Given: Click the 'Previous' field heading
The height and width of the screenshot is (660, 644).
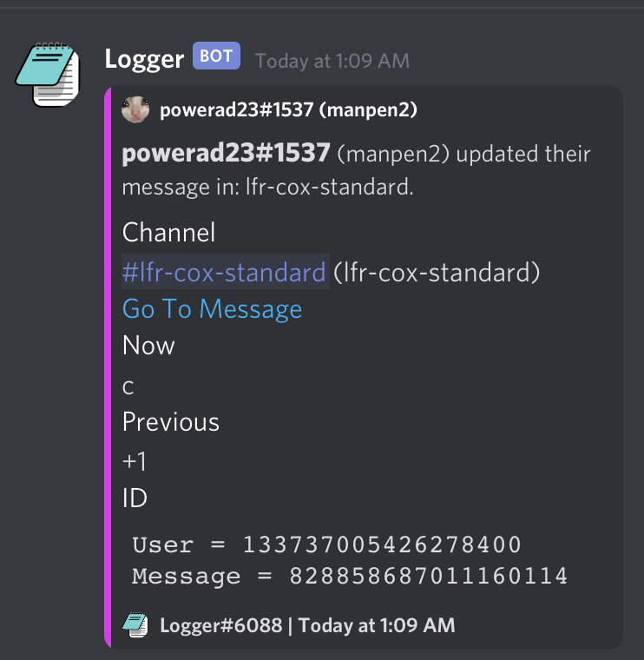Looking at the screenshot, I should pyautogui.click(x=171, y=422).
